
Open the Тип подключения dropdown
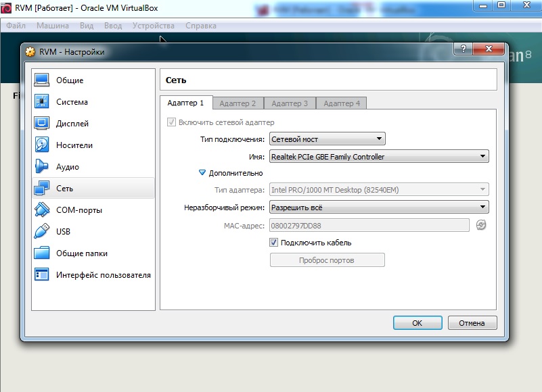327,139
